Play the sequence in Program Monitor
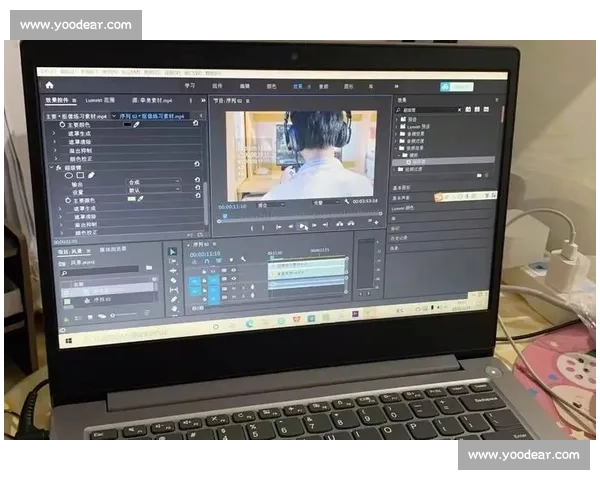The image size is (600, 480). coord(302,226)
